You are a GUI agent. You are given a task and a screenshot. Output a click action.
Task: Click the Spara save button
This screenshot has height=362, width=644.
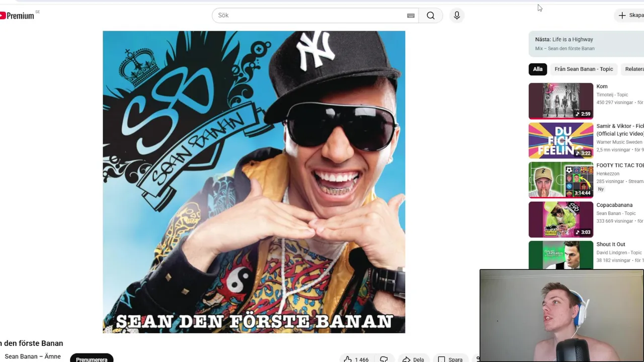click(450, 359)
